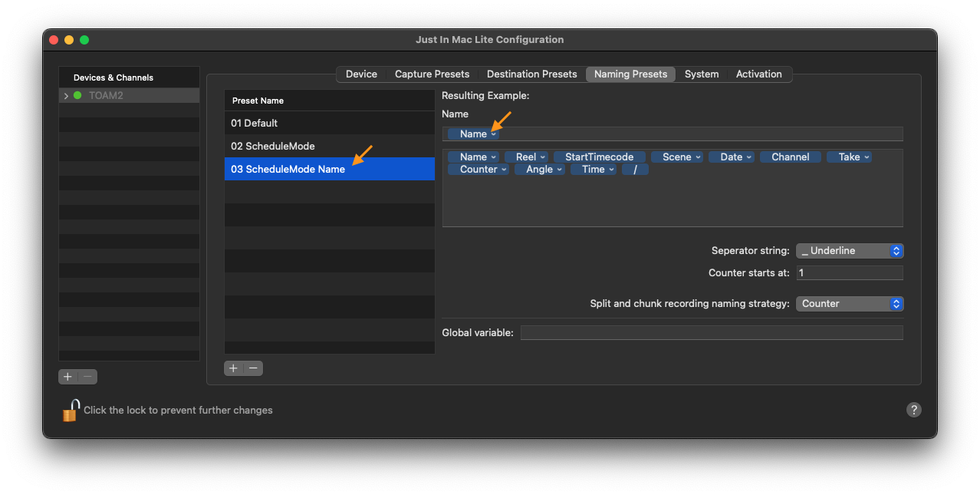
Task: Zoom the window with the green button
Action: point(84,40)
